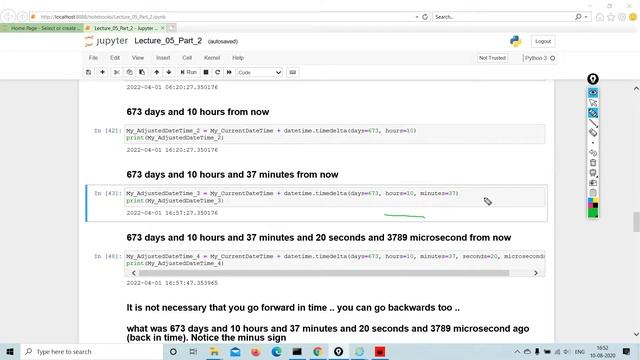Select the annotation cursor pointer tool
This screenshot has height=360, width=640.
click(593, 103)
